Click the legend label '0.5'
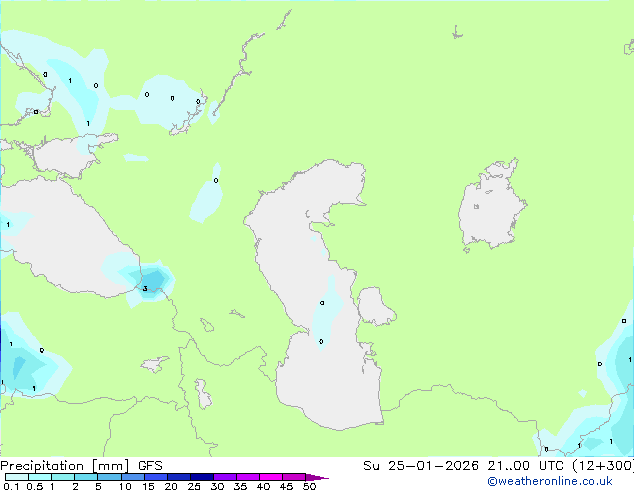Image resolution: width=634 pixels, height=490 pixels. click(34, 486)
